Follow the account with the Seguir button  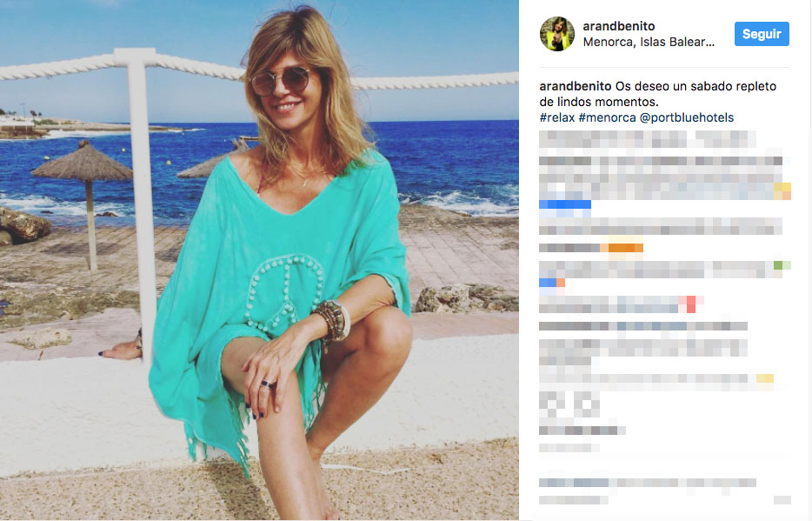tap(762, 34)
